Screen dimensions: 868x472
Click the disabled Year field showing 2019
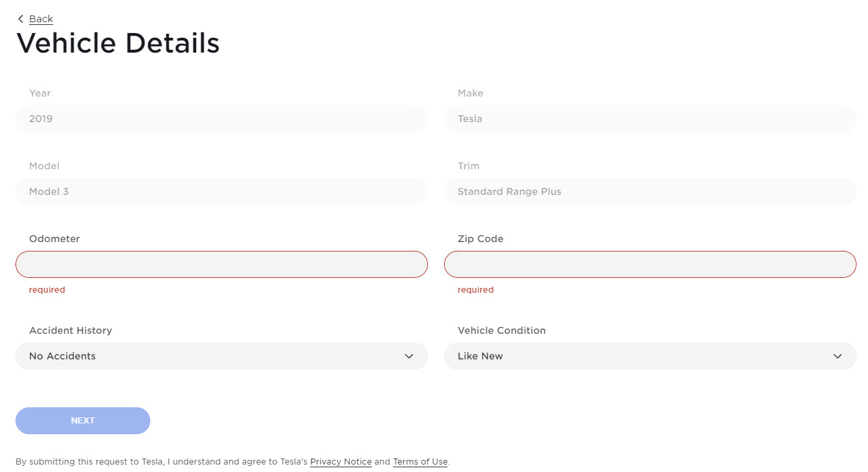click(x=221, y=119)
